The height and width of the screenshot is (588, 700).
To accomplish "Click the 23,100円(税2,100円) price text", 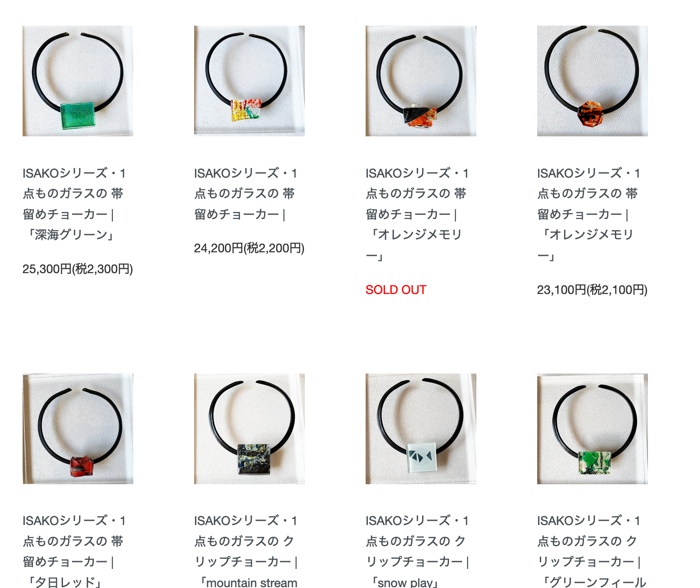I will [x=592, y=290].
